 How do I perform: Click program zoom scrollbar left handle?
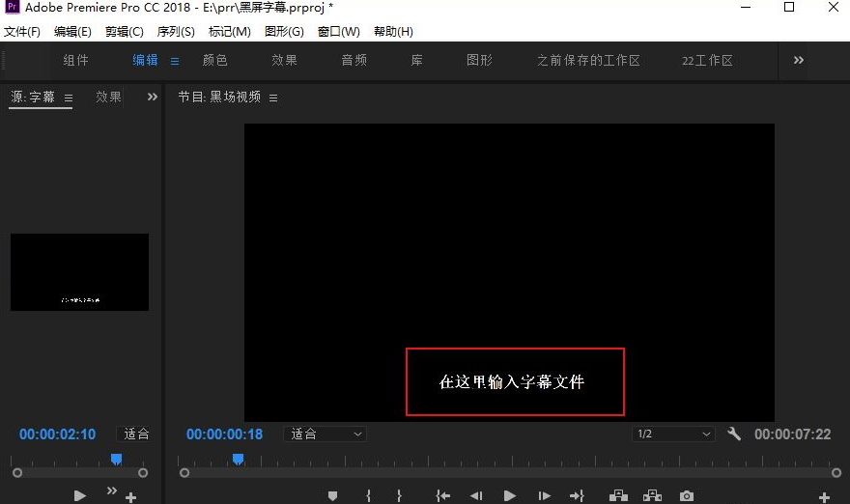(184, 473)
